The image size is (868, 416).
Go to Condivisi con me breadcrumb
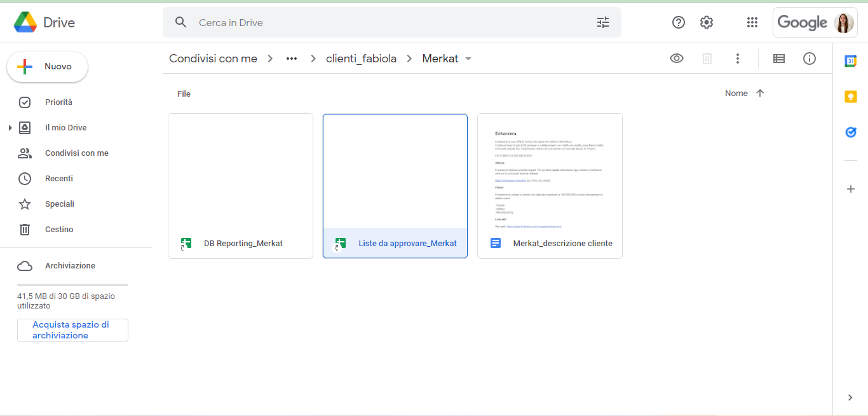click(213, 59)
